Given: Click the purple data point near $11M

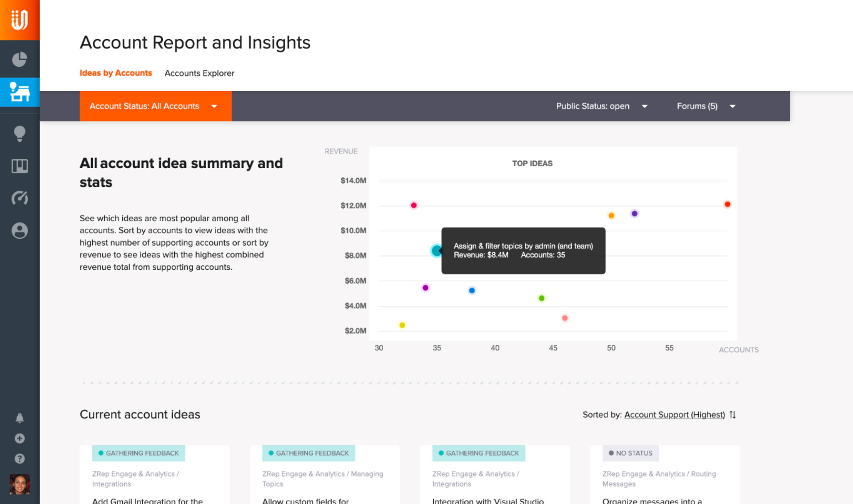Looking at the screenshot, I should (635, 213).
